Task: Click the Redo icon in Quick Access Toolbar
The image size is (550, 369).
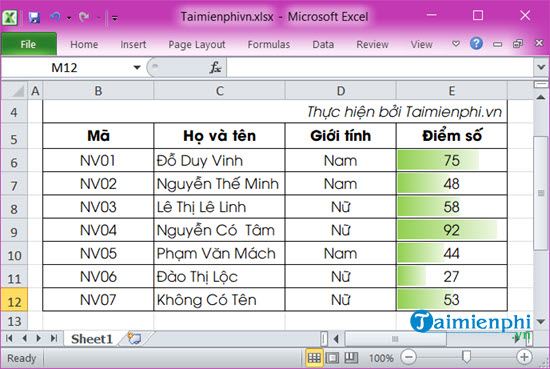Action: 84,17
